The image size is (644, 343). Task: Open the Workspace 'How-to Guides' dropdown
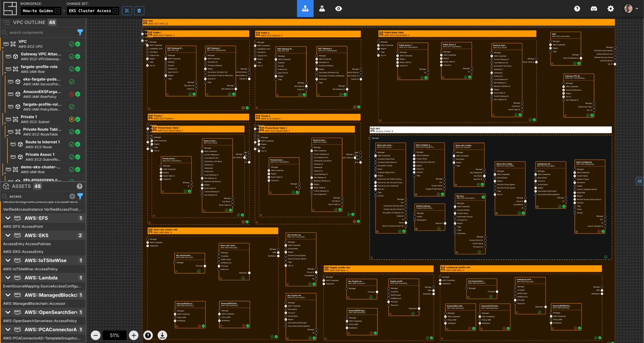(x=41, y=11)
